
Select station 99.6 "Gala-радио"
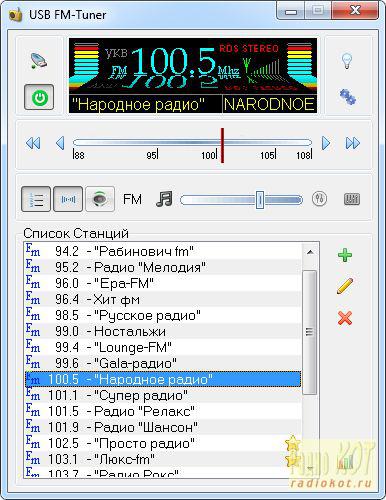[163, 363]
